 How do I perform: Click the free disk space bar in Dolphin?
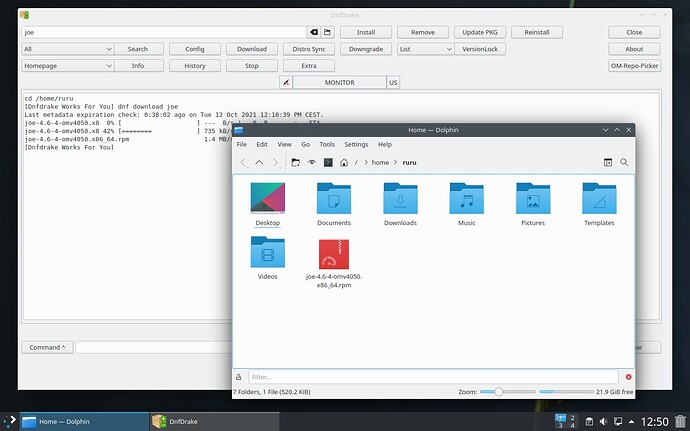[x=567, y=391]
